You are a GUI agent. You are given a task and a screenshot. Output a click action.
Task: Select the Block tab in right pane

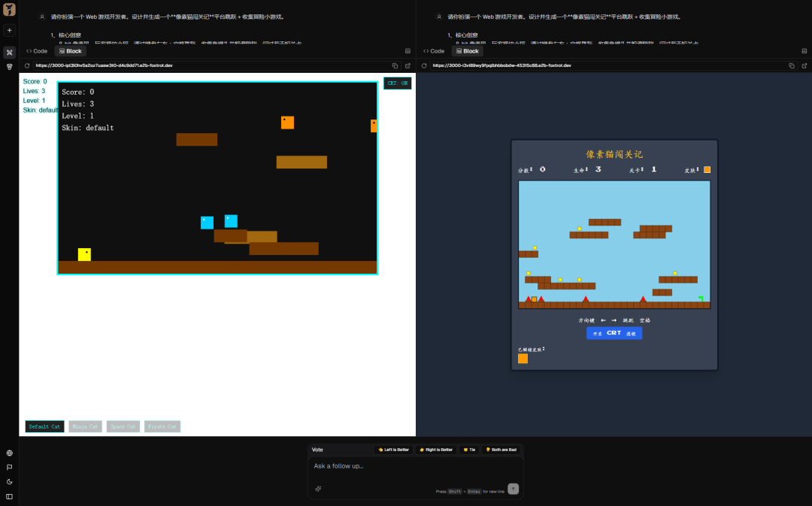tap(467, 51)
